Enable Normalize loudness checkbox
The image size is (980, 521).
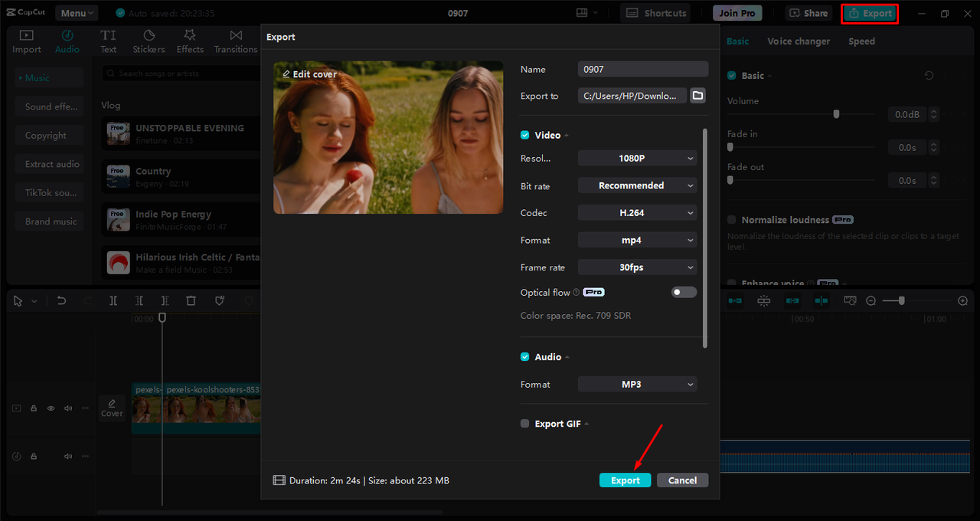coord(732,220)
